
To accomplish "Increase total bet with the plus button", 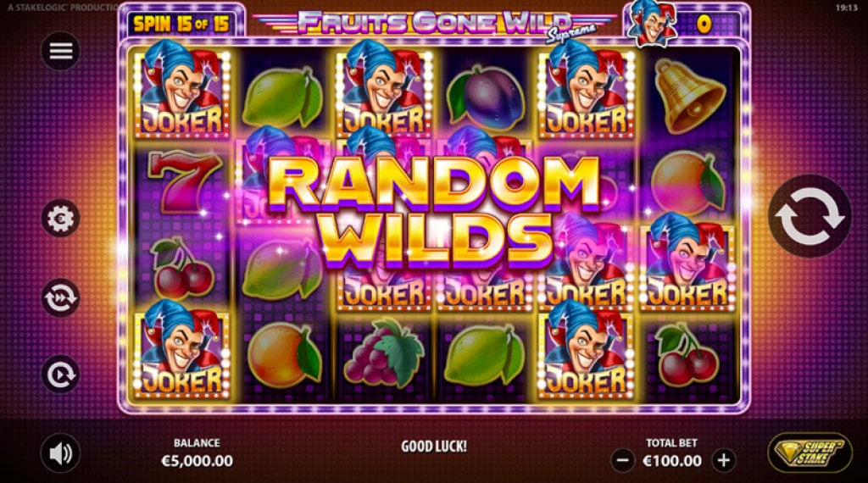I will (724, 460).
